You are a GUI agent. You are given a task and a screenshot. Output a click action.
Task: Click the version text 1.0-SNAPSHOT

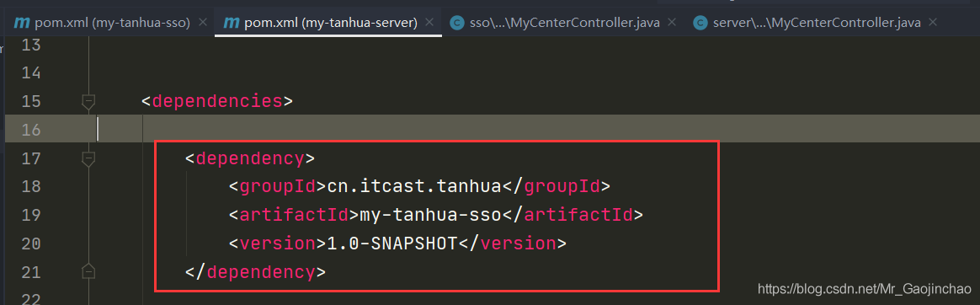coord(392,243)
